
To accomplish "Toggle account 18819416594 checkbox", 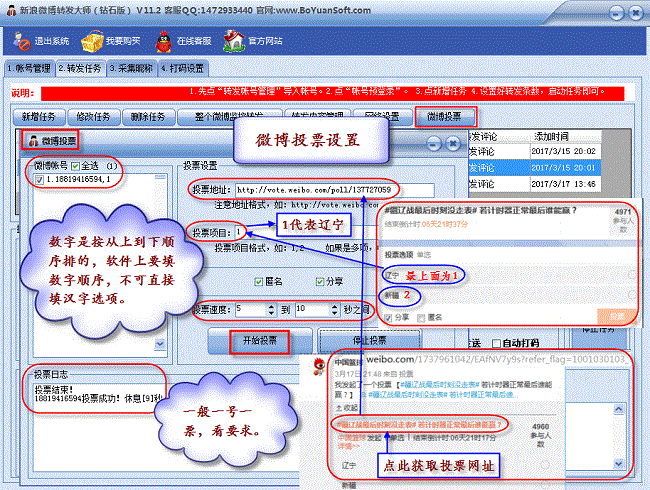I will point(39,180).
